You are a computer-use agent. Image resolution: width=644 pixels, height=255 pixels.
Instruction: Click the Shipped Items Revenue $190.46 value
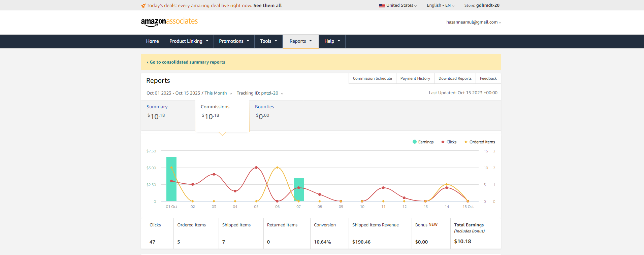(361, 242)
